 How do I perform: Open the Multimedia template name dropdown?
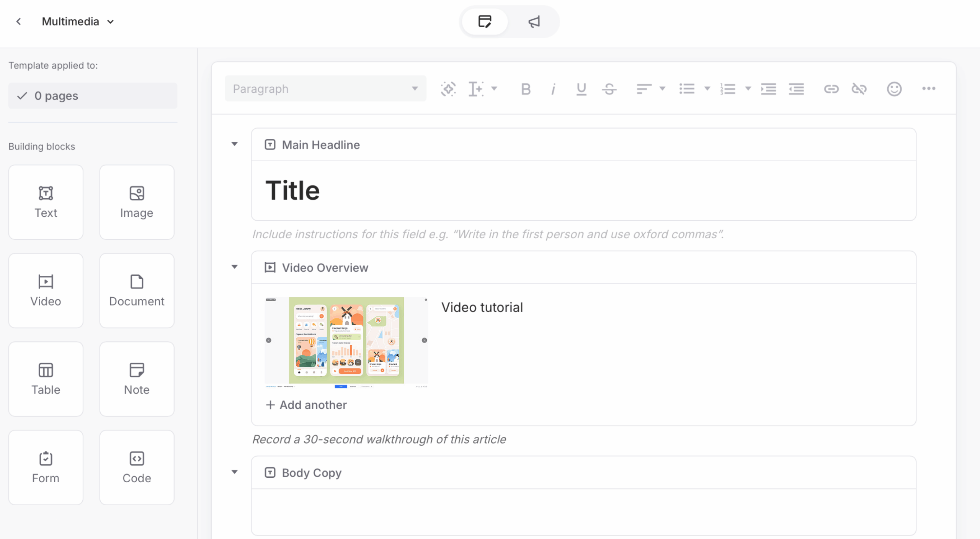pos(78,21)
